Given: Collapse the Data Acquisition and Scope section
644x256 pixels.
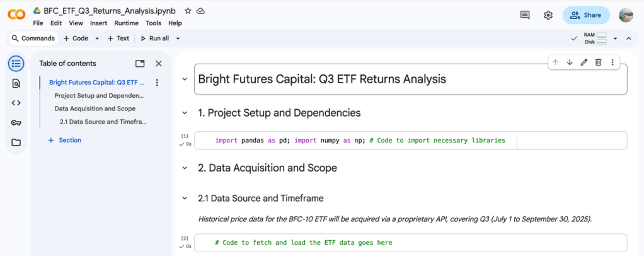Looking at the screenshot, I should (185, 168).
